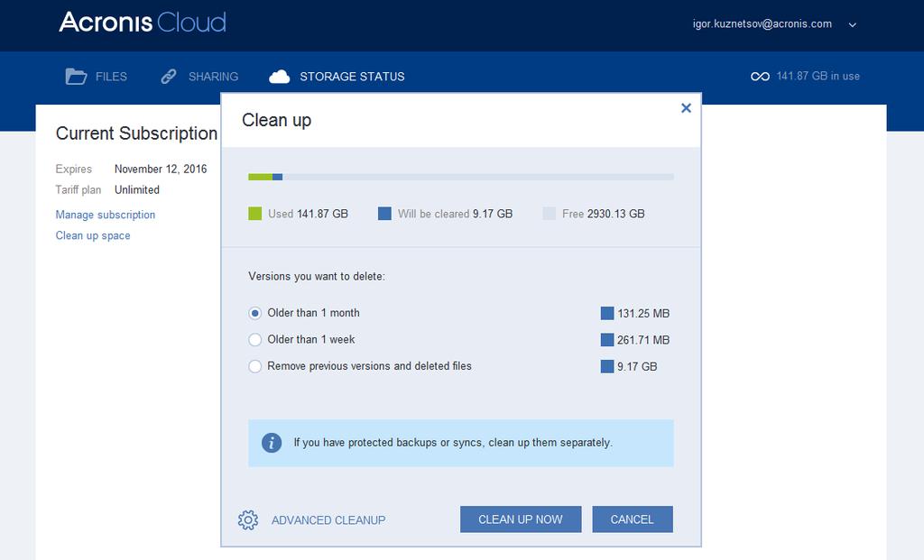The height and width of the screenshot is (560, 924).
Task: Click the "Versions you want to delete:" label
Action: point(317,276)
